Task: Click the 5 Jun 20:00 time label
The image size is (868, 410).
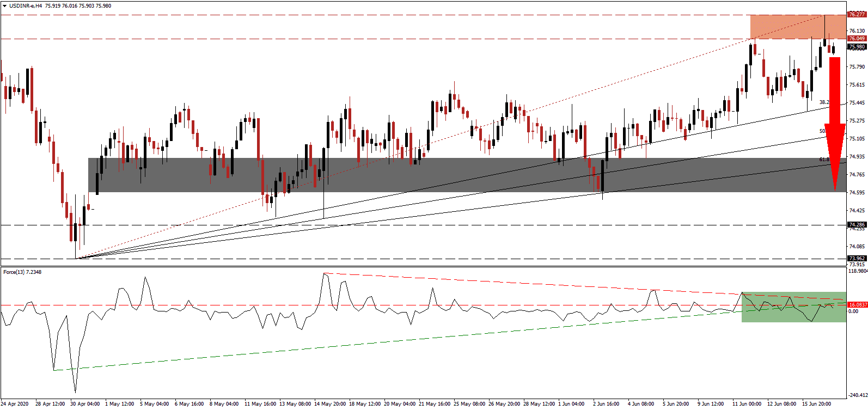Action: pyautogui.click(x=676, y=404)
